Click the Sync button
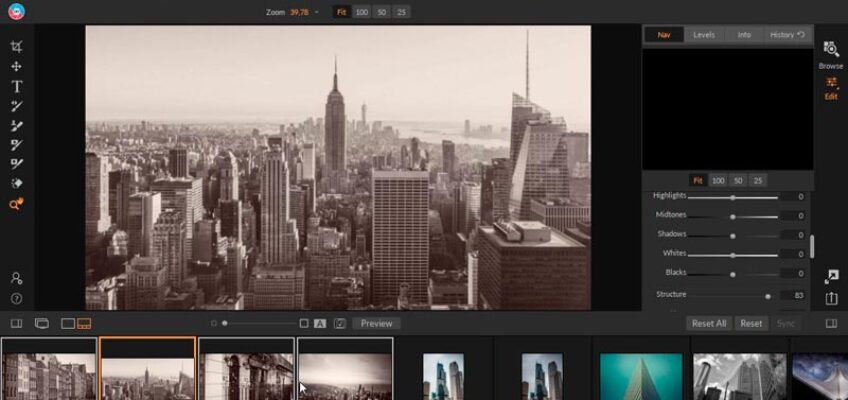The image size is (848, 400). 786,323
